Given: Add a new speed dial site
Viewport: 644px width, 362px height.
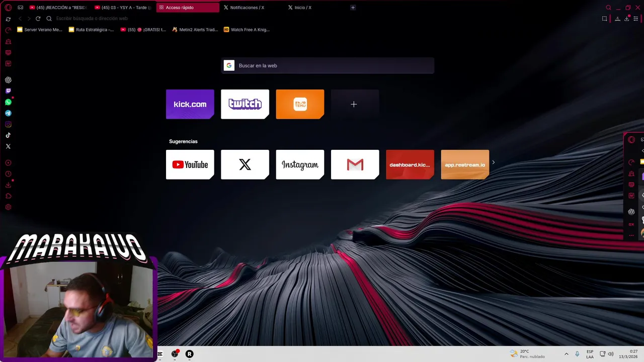Looking at the screenshot, I should pos(355,104).
